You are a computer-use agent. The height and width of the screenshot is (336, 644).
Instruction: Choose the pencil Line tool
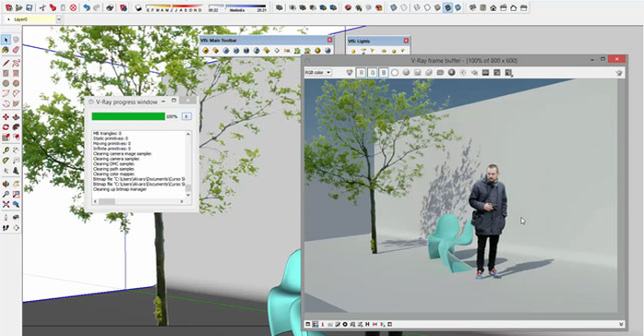click(6, 63)
